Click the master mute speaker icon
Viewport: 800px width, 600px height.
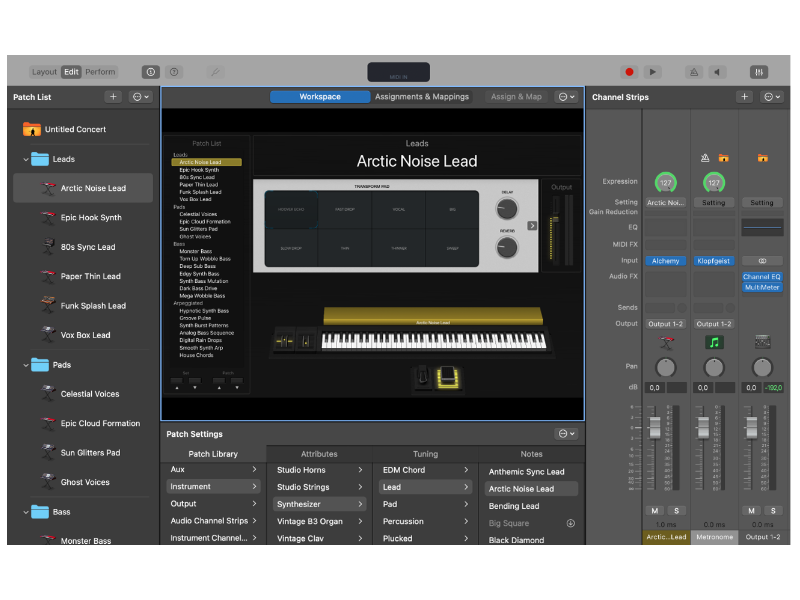click(717, 72)
